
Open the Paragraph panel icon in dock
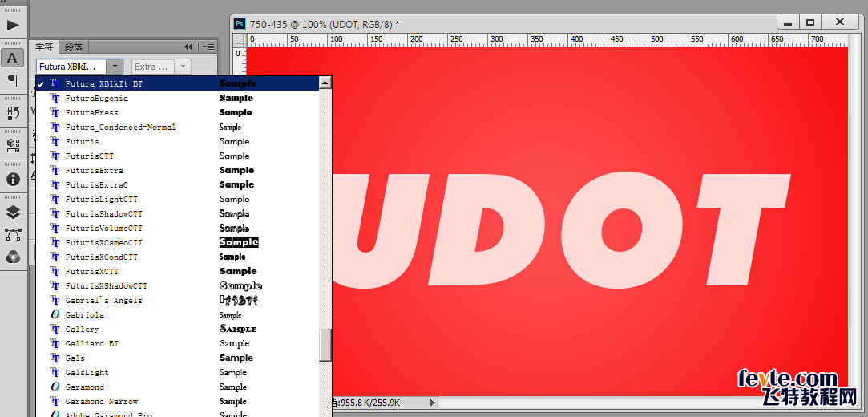point(12,79)
